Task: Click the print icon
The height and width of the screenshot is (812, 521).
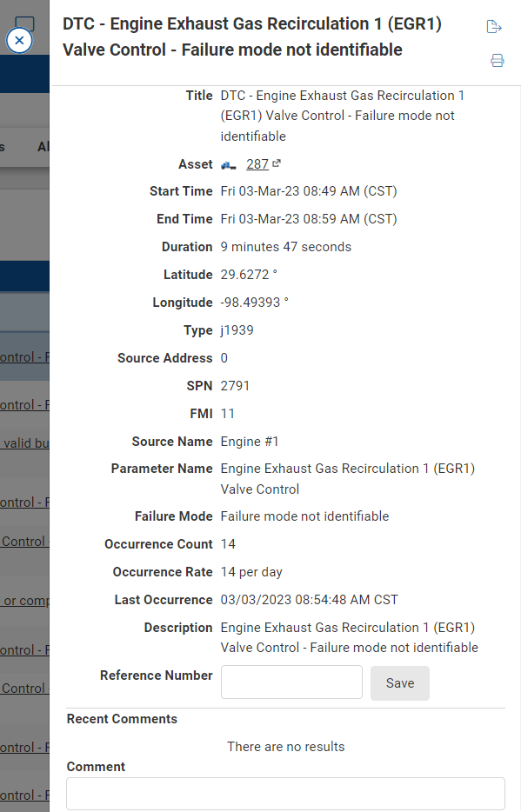Action: point(497,59)
